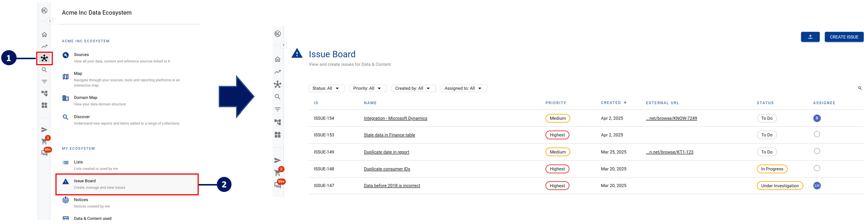Click the unassigned circle icon for ISSUE-153
Screen dimensions: 868x224
click(x=817, y=134)
